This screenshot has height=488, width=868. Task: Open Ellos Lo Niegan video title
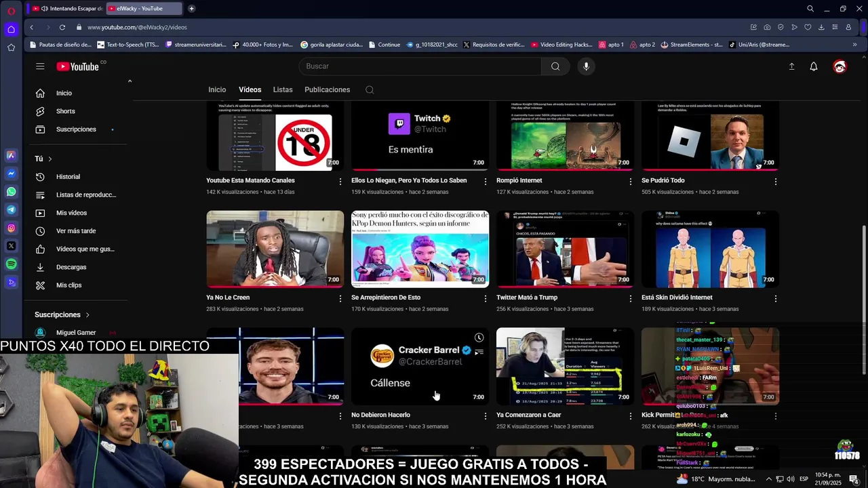[409, 180]
